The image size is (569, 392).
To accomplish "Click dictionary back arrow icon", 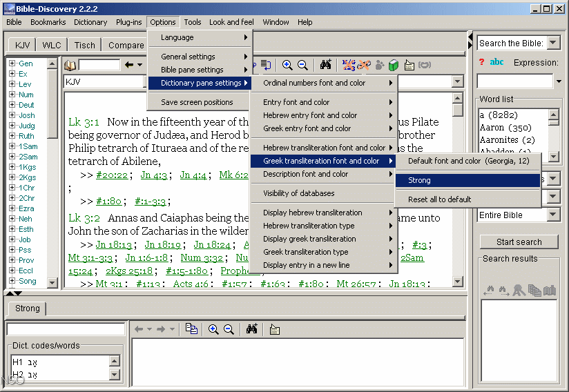I will [x=139, y=329].
